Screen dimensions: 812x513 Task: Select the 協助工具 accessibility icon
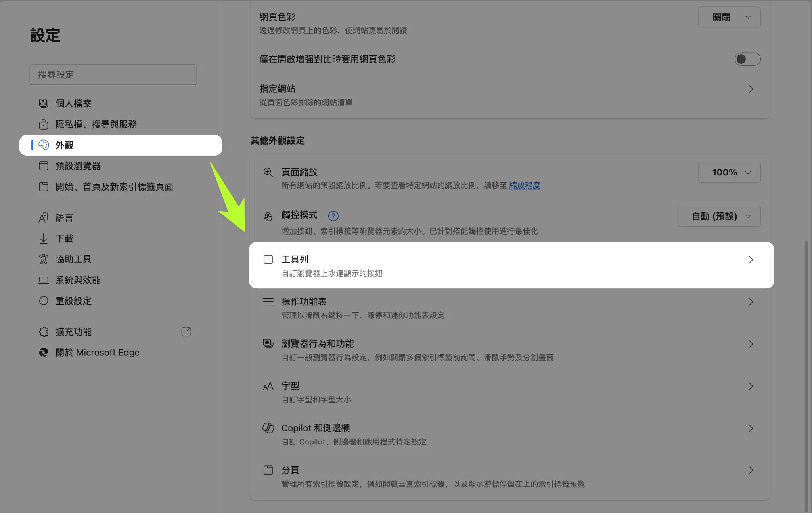pos(44,259)
